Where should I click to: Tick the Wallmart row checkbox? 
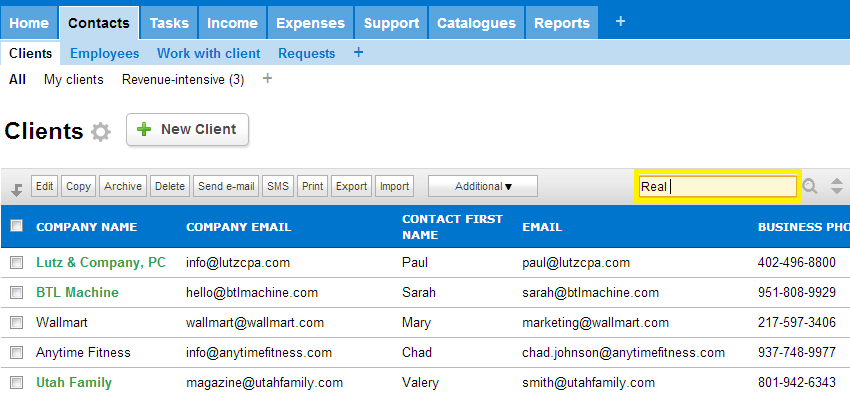(17, 323)
